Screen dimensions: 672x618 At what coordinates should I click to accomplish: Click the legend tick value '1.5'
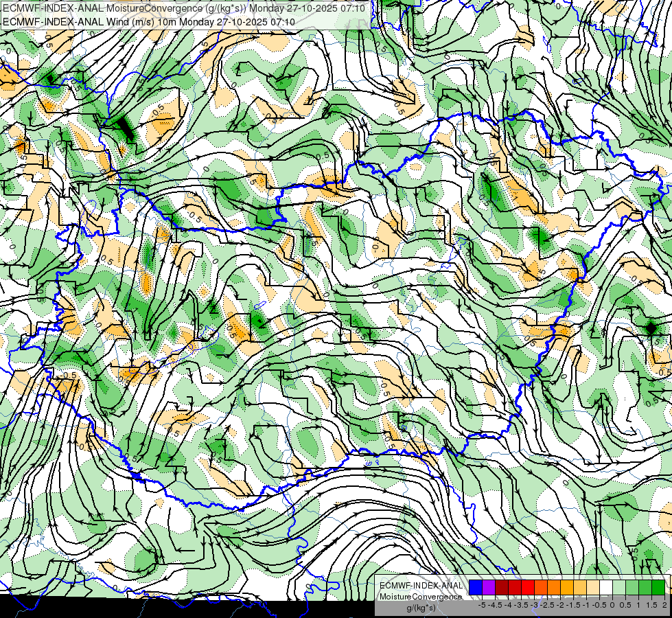click(x=651, y=605)
